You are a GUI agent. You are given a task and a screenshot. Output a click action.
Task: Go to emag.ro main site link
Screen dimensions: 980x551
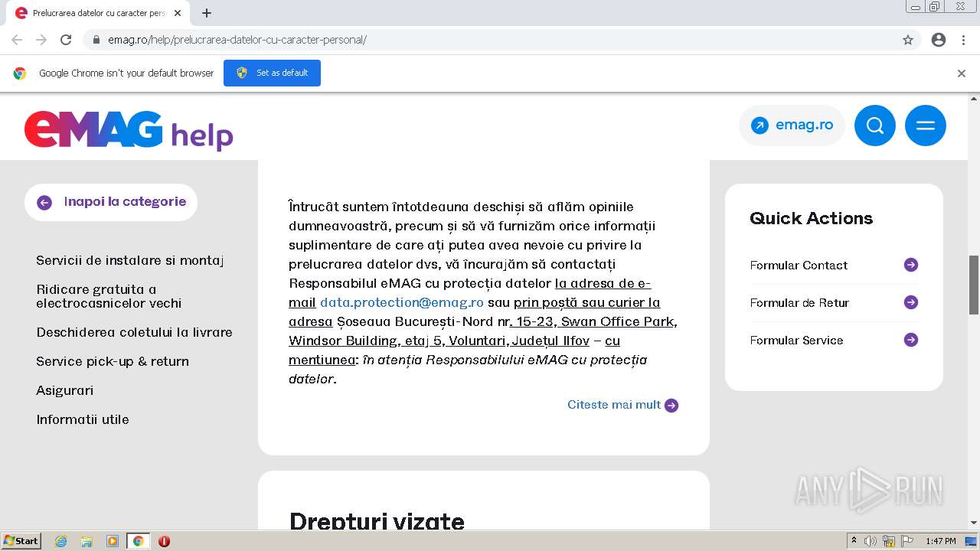point(792,126)
